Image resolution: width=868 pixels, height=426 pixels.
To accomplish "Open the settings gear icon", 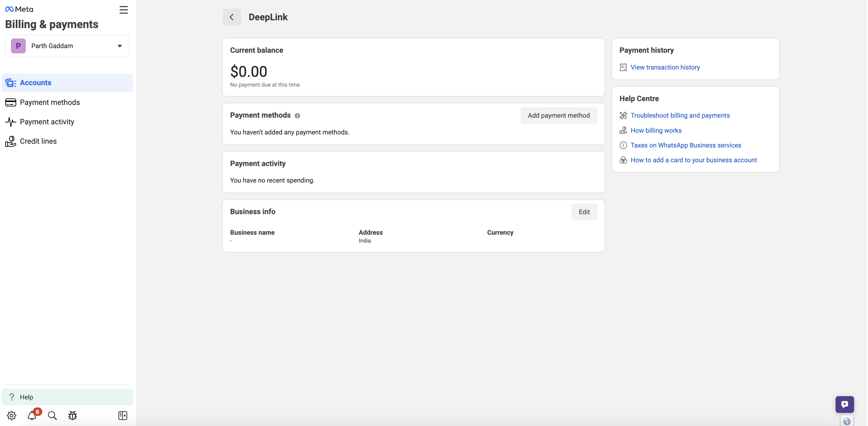I will (12, 415).
